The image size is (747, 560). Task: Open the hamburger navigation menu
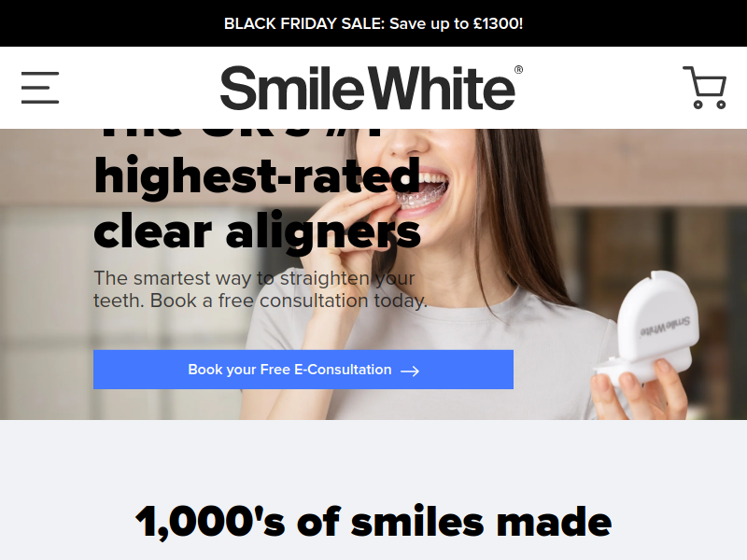[40, 88]
